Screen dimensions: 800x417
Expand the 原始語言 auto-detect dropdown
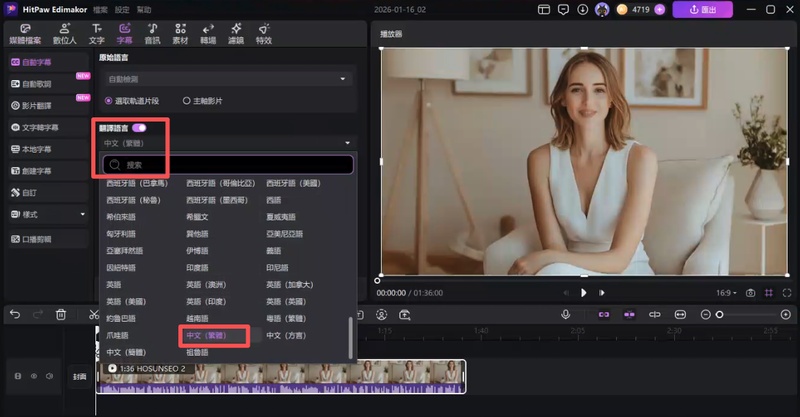[227, 79]
